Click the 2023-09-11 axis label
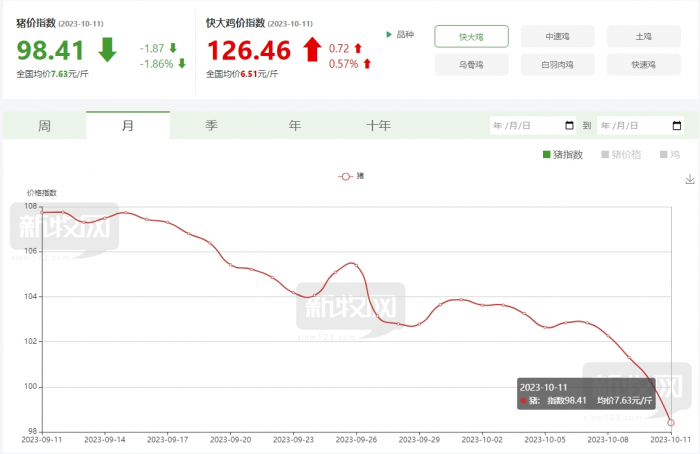Image resolution: width=700 pixels, height=454 pixels. click(42, 440)
